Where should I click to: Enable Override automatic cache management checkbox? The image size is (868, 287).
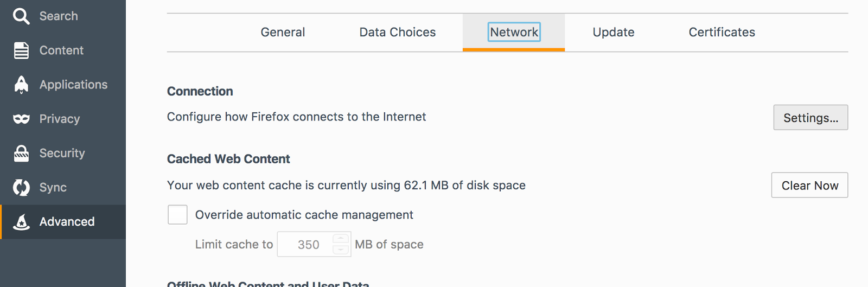tap(177, 215)
